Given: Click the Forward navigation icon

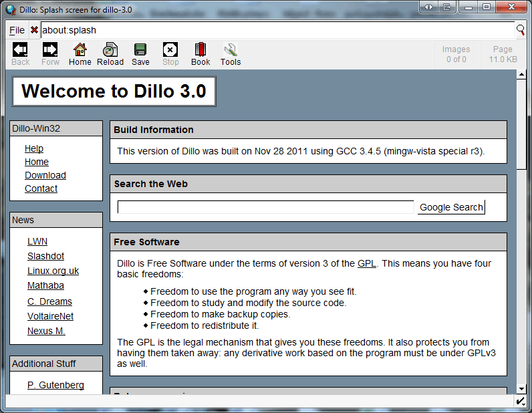Looking at the screenshot, I should [50, 50].
